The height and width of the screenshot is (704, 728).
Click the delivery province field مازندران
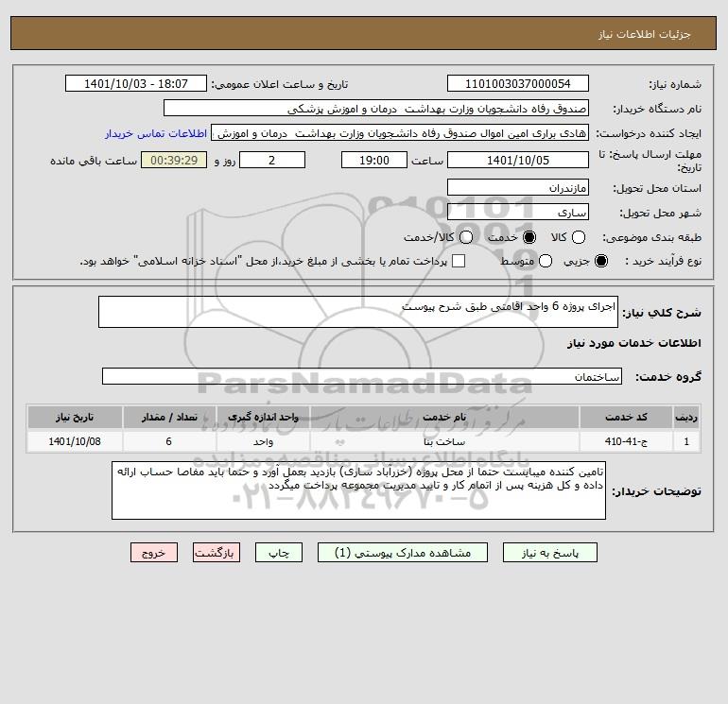point(518,187)
